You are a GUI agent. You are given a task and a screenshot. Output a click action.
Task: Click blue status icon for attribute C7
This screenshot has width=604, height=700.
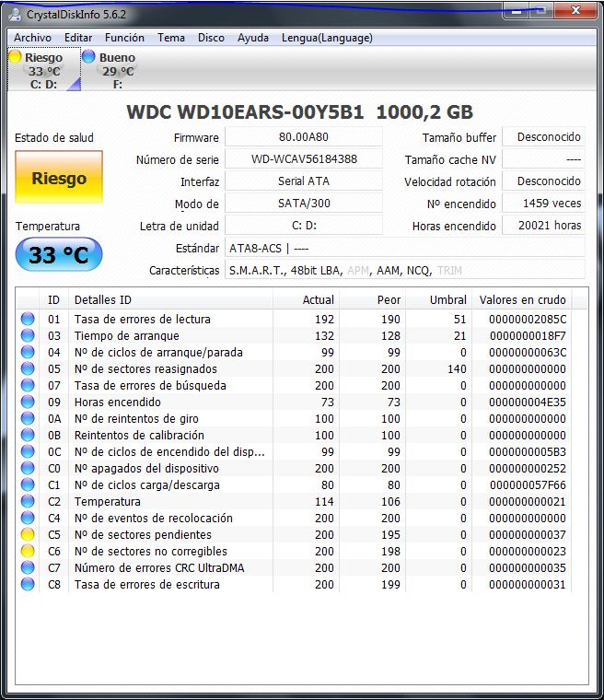pyautogui.click(x=28, y=567)
